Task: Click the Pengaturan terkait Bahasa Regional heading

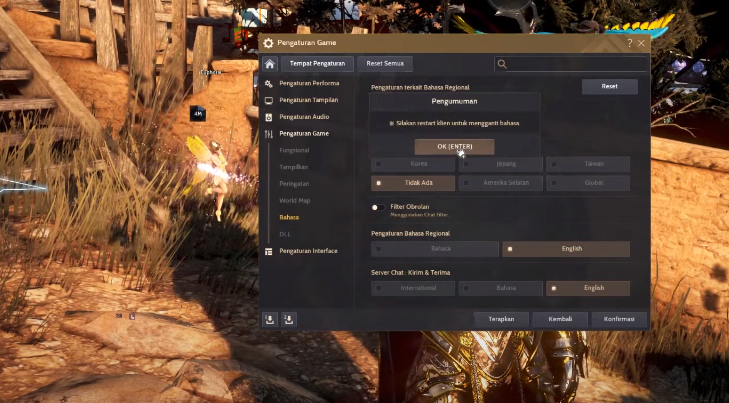Action: tap(420, 87)
